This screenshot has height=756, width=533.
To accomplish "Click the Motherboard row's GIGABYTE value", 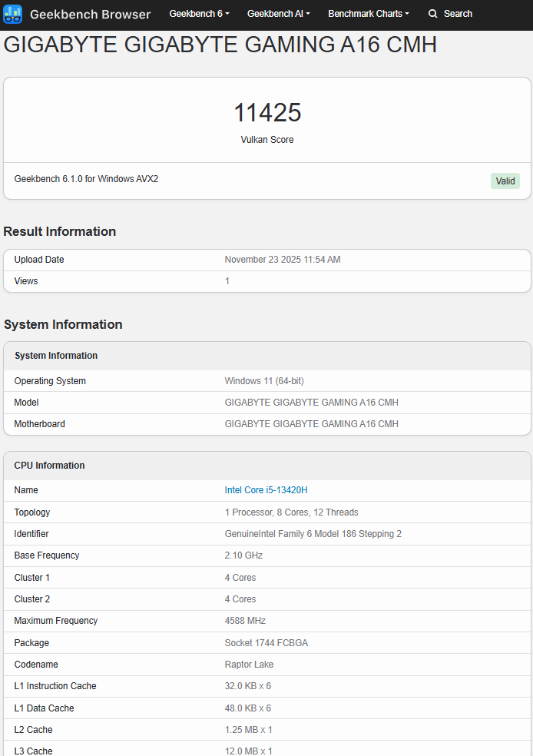I will pyautogui.click(x=311, y=424).
